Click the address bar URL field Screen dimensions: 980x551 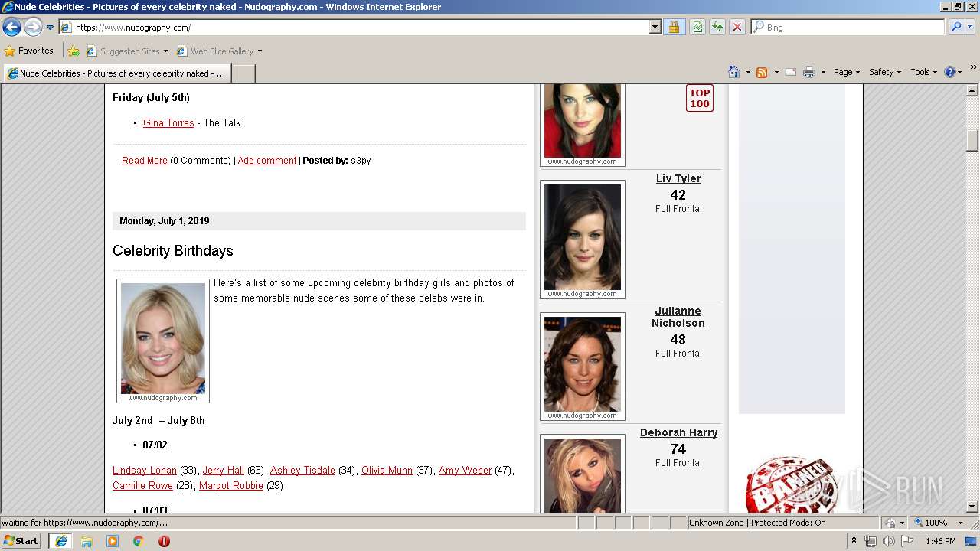point(354,28)
